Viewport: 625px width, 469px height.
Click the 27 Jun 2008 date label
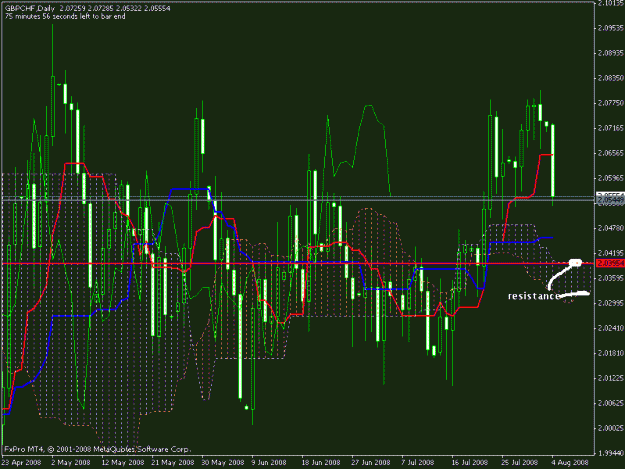click(x=371, y=462)
